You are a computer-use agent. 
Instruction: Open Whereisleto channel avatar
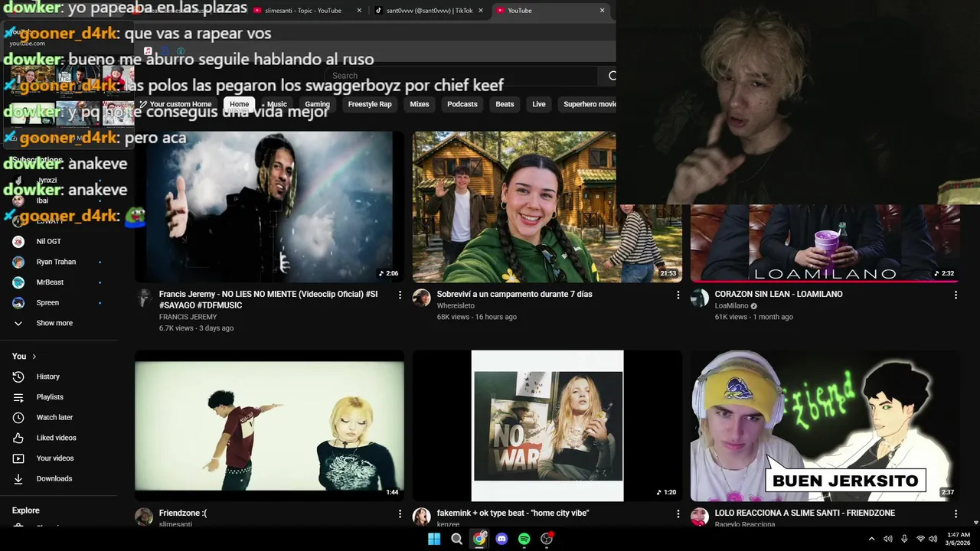422,298
